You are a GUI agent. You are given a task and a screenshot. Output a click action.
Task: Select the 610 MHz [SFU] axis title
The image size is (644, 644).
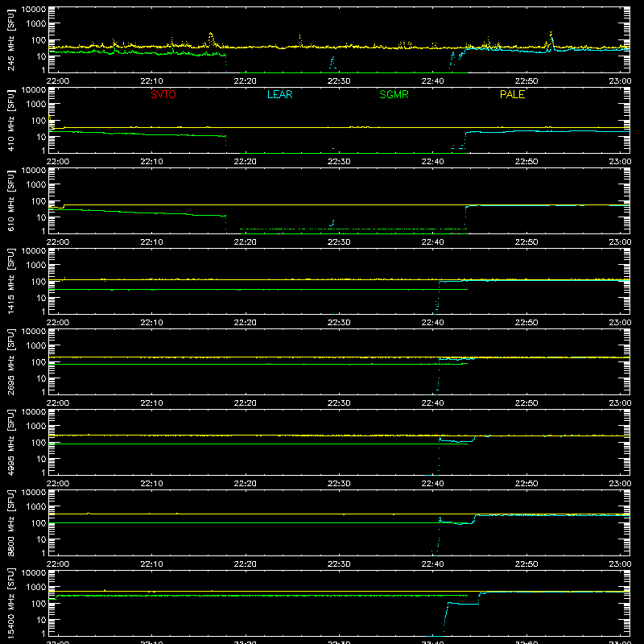pyautogui.click(x=10, y=201)
